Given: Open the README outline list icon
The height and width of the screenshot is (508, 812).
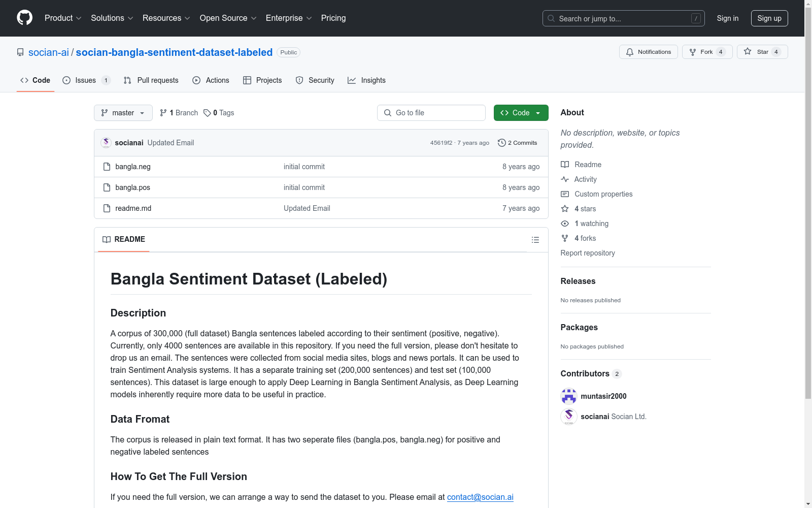Looking at the screenshot, I should tap(535, 240).
